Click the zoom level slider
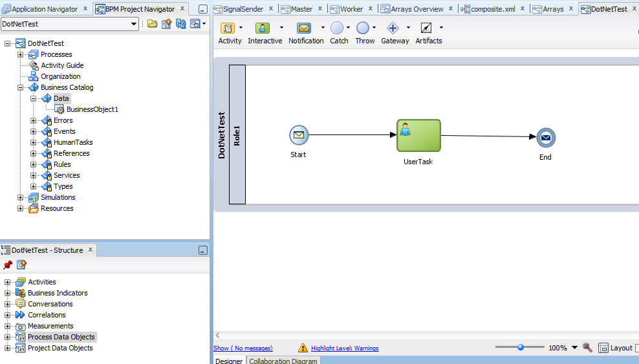639x364 pixels. click(521, 347)
